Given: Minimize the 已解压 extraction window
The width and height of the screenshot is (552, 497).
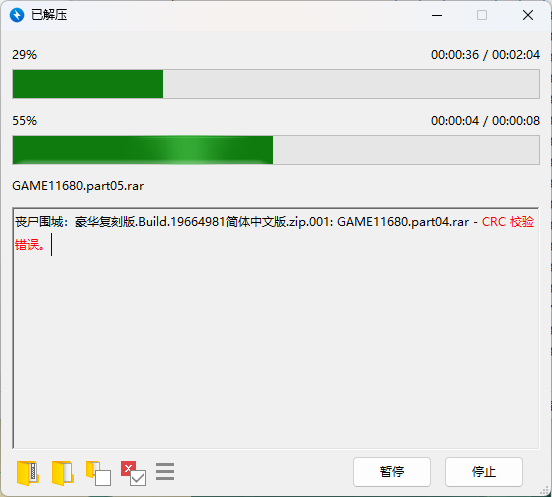Looking at the screenshot, I should 437,15.
